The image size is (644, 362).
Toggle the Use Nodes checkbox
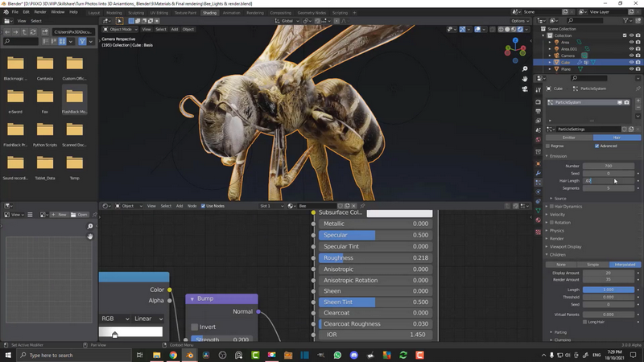click(x=203, y=206)
